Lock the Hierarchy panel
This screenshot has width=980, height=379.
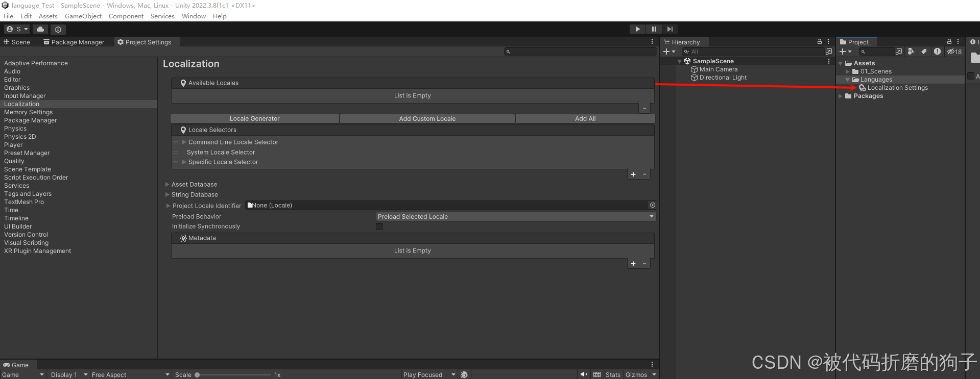point(820,42)
